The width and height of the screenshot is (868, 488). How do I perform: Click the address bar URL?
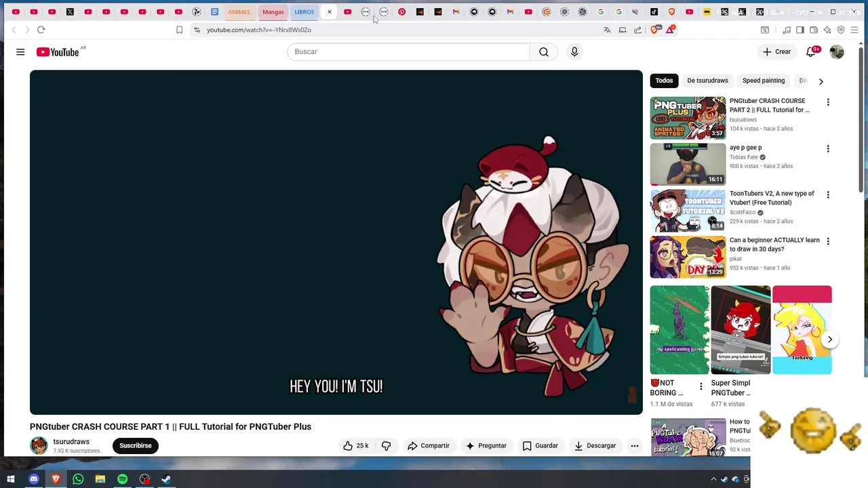pos(259,30)
